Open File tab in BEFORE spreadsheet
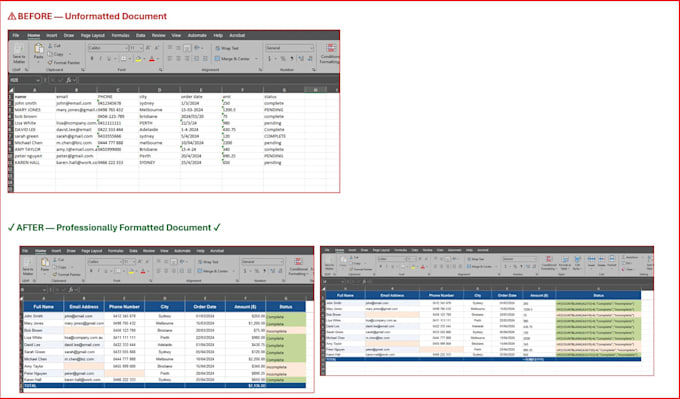The width and height of the screenshot is (680, 399). [x=16, y=35]
